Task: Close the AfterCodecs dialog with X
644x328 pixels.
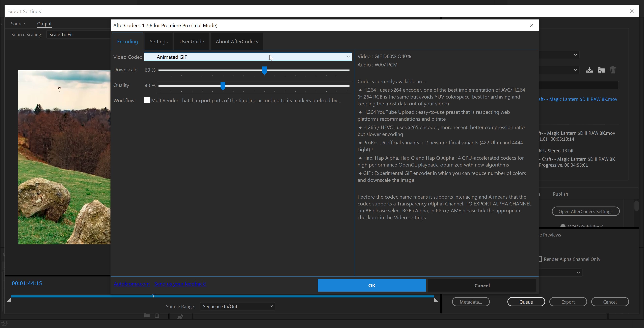Action: point(531,25)
